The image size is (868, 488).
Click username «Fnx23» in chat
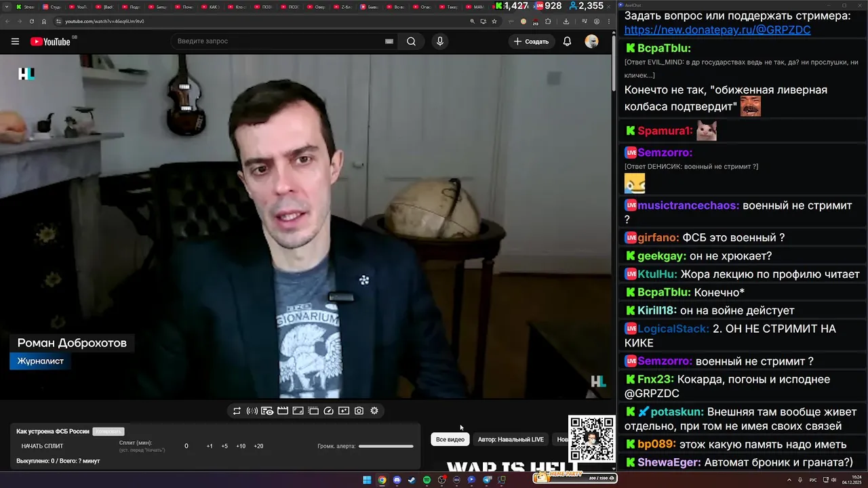656,380
